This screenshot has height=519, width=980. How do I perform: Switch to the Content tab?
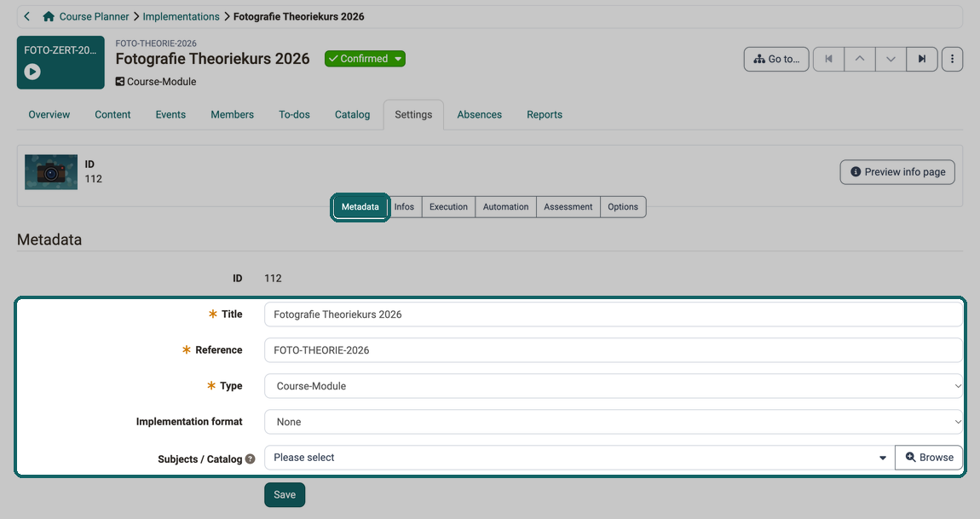[x=112, y=114]
